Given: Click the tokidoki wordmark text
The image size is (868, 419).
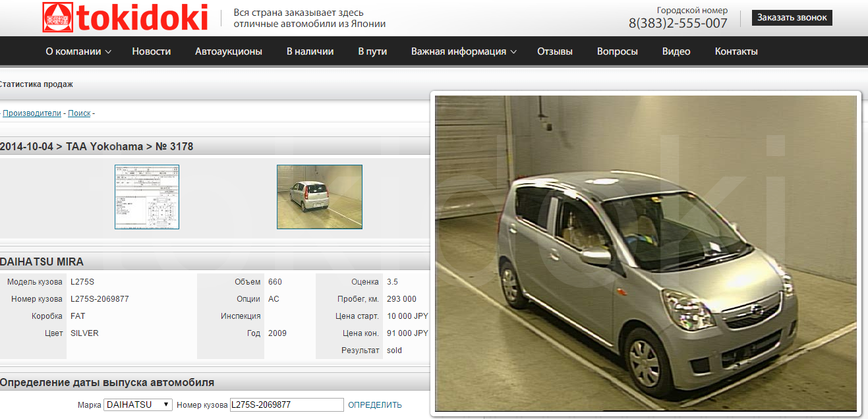Looking at the screenshot, I should [143, 18].
